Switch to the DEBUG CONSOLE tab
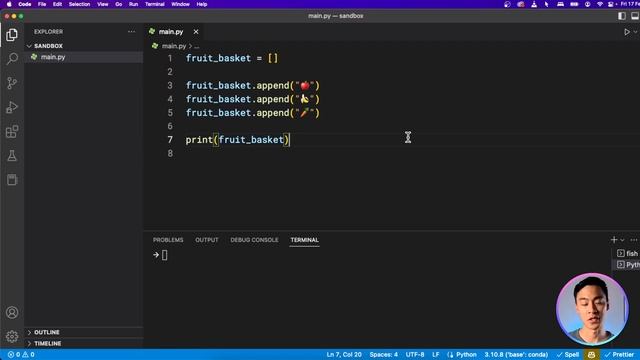Image resolution: width=640 pixels, height=360 pixels. 254,240
